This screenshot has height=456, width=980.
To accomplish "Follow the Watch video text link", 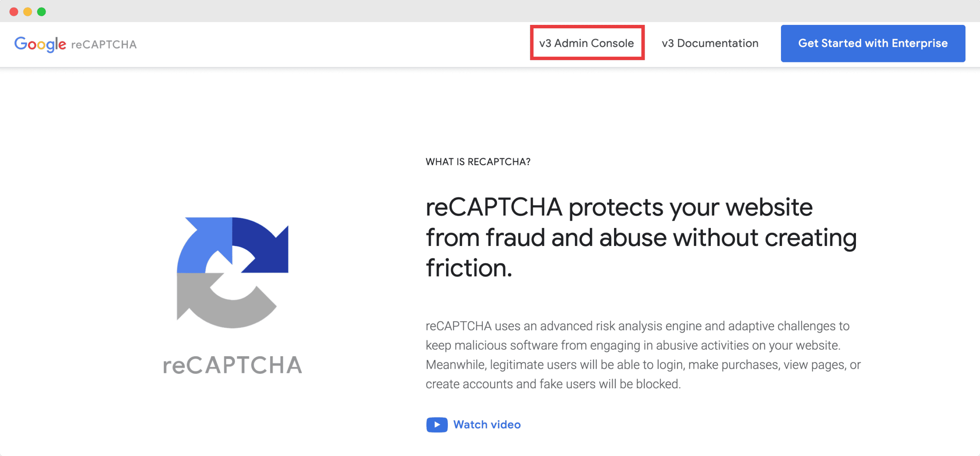I will 487,425.
